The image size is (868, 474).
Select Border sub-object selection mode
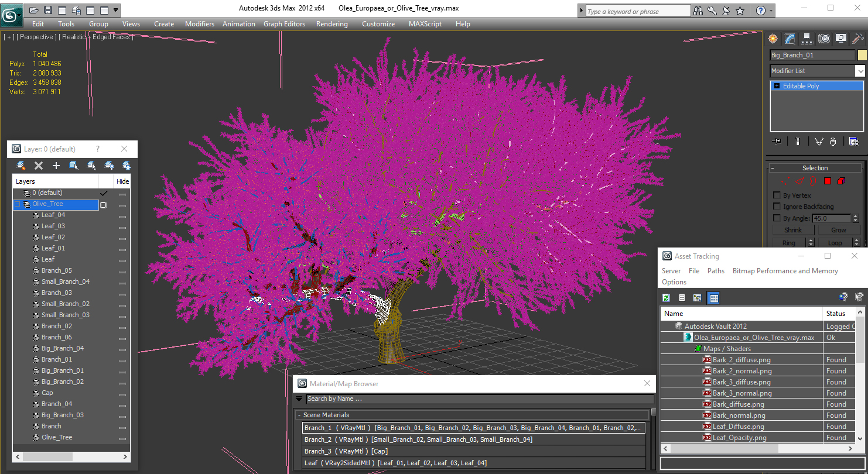[x=814, y=181]
